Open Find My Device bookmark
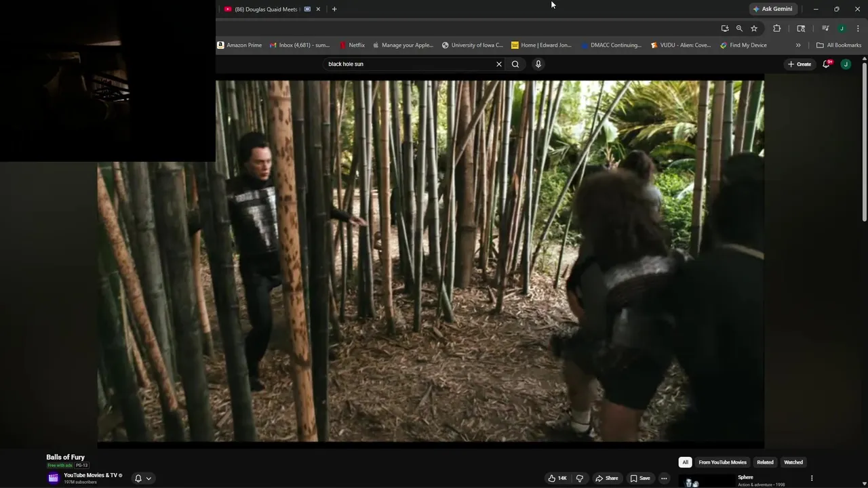Screen dimensions: 868x488 (743, 45)
